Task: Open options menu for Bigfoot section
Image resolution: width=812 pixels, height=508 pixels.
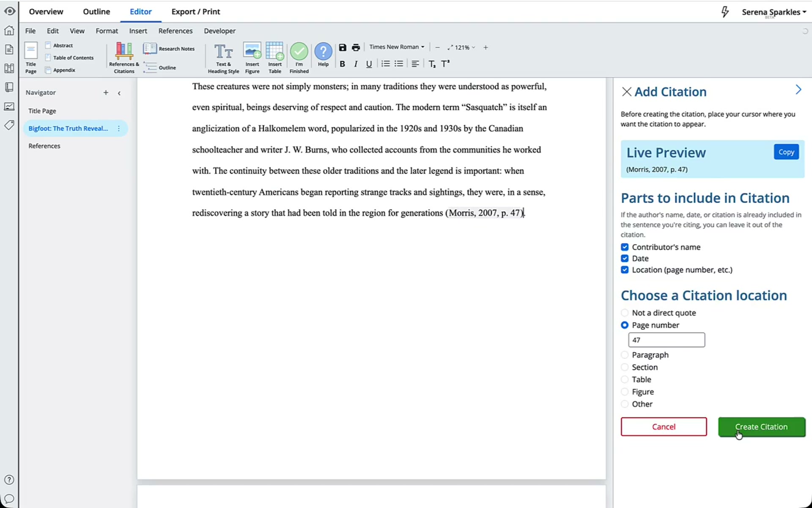Action: pos(119,128)
